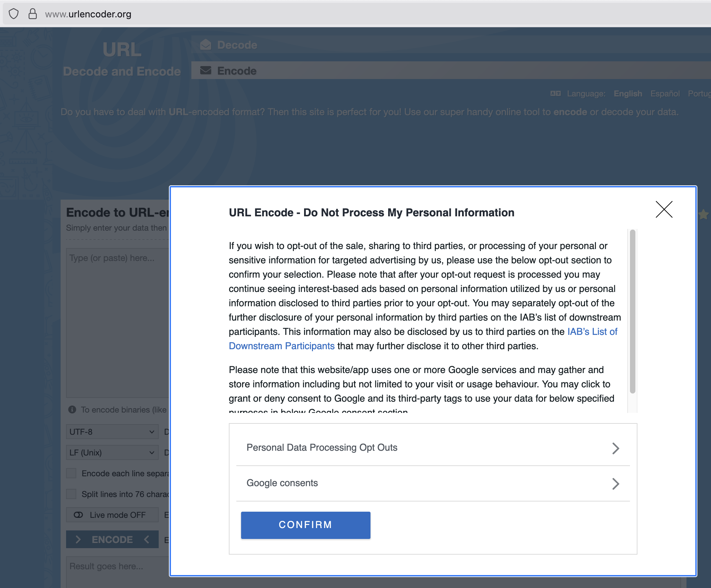Check Split lines into 76 characters option
The width and height of the screenshot is (711, 588).
pos(72,494)
